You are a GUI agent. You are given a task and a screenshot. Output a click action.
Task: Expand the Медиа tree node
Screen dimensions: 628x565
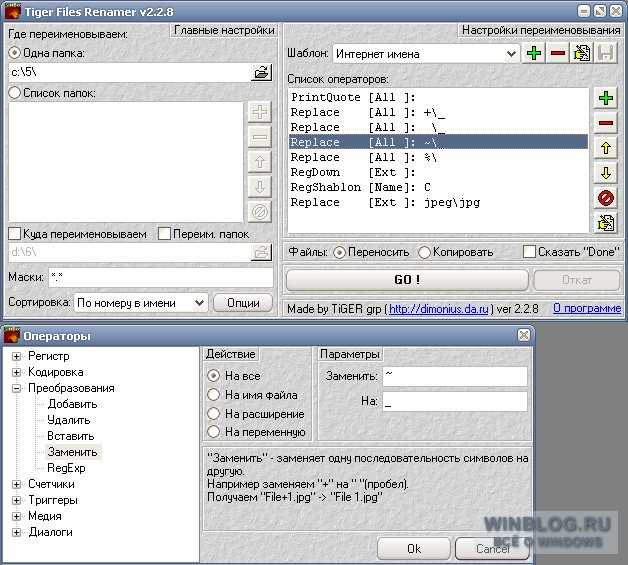pyautogui.click(x=16, y=516)
